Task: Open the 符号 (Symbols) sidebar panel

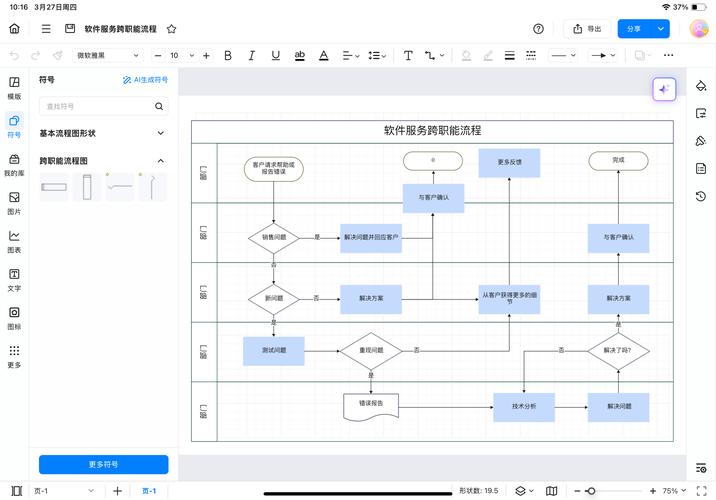Action: (14, 126)
